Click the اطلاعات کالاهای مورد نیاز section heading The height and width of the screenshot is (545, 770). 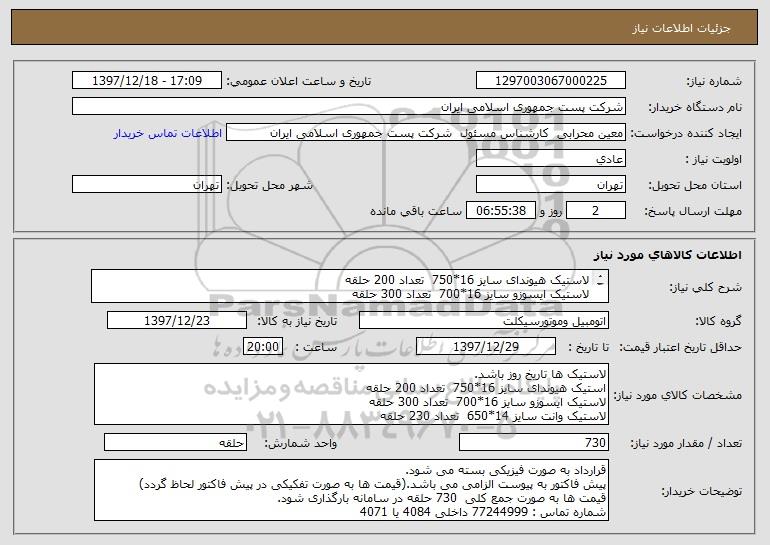(668, 255)
